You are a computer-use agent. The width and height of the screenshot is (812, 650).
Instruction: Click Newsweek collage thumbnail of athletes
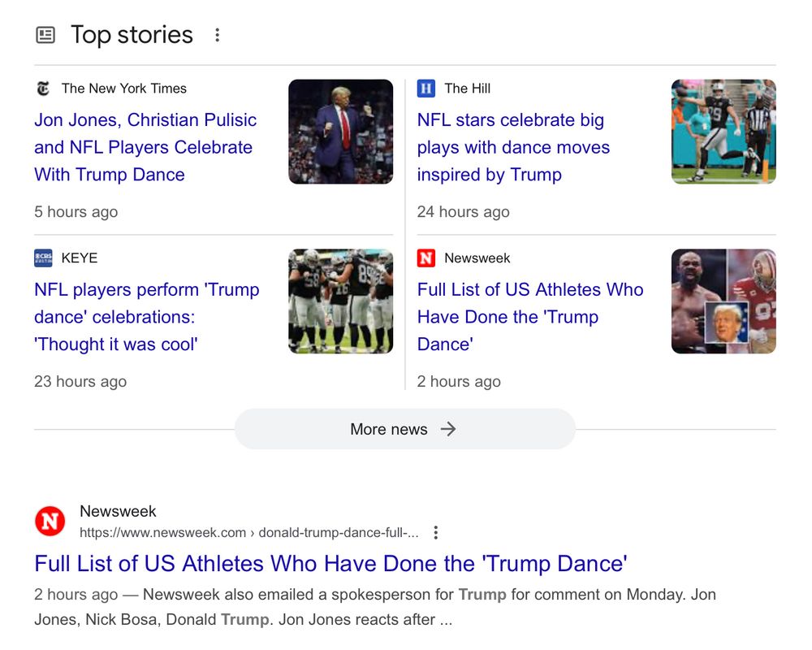(723, 301)
